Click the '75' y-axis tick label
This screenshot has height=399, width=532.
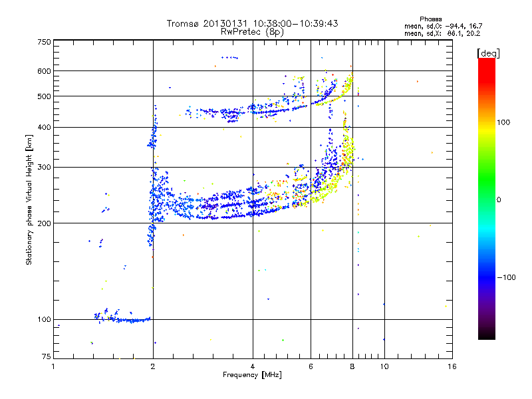coord(47,356)
